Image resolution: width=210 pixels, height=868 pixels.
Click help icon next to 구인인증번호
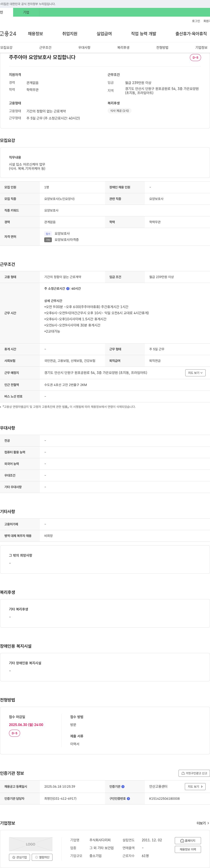[128, 799]
